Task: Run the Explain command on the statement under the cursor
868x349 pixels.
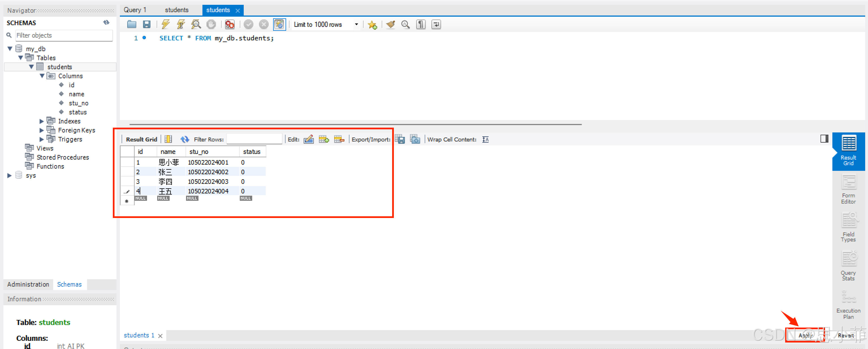Action: tap(196, 24)
